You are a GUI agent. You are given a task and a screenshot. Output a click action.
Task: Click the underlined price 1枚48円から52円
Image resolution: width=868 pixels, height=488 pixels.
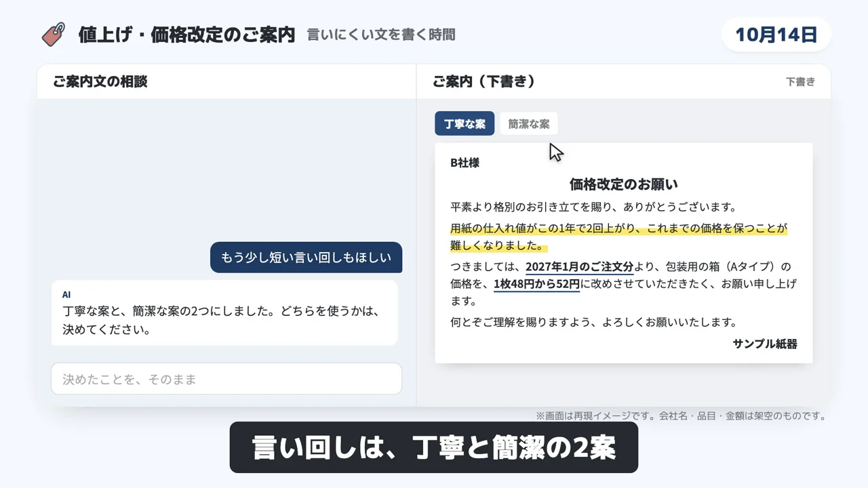point(536,284)
